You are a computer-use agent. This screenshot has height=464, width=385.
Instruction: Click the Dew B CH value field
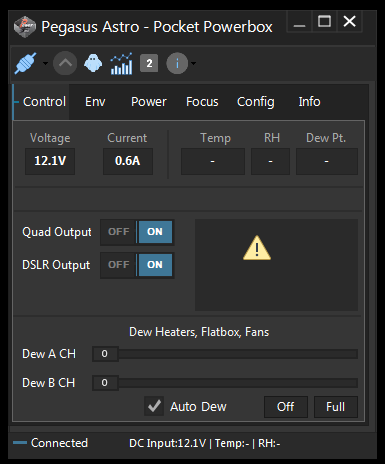[105, 383]
